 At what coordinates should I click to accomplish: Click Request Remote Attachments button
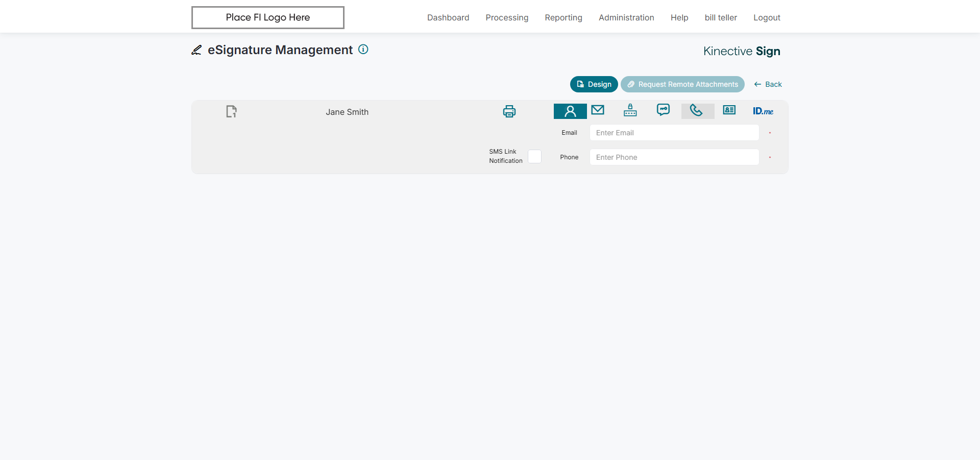pyautogui.click(x=682, y=84)
